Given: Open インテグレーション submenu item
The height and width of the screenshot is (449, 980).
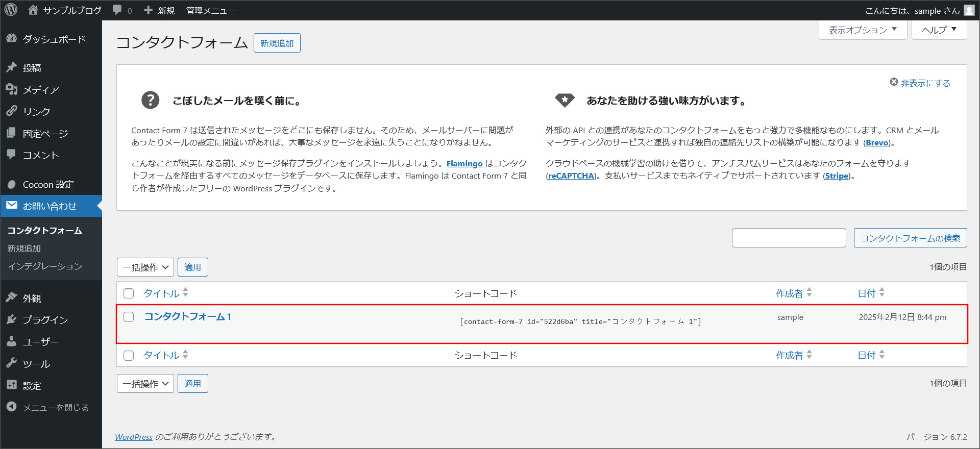Looking at the screenshot, I should point(45,266).
